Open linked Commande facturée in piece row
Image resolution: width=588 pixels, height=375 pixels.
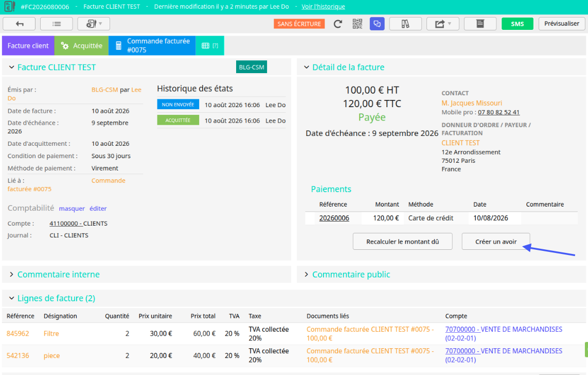point(370,355)
